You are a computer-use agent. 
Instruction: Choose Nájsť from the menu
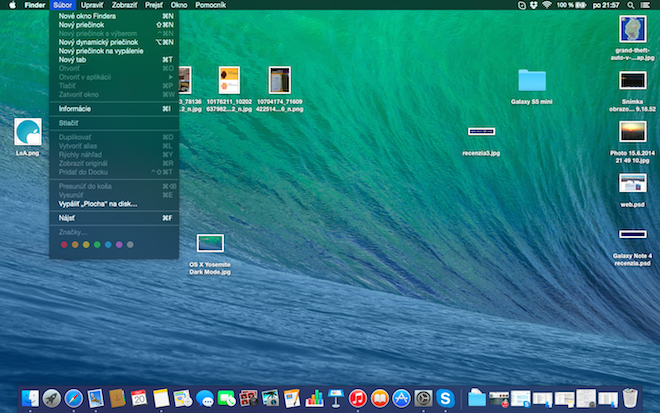[x=67, y=217]
